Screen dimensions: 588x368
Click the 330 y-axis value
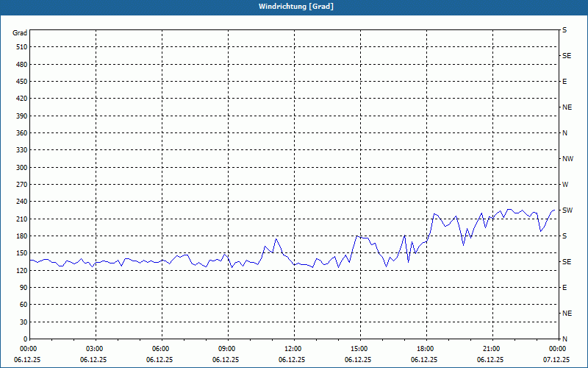22,150
